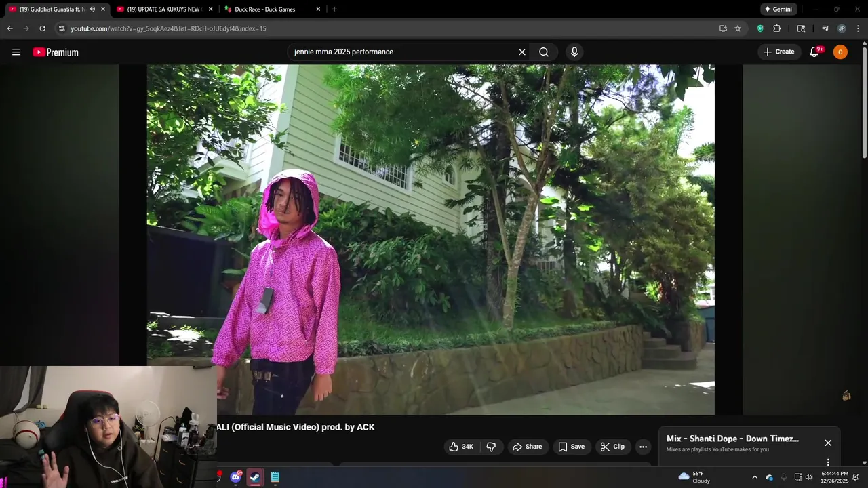The image size is (868, 488).
Task: Open the volume tray control
Action: 808,477
